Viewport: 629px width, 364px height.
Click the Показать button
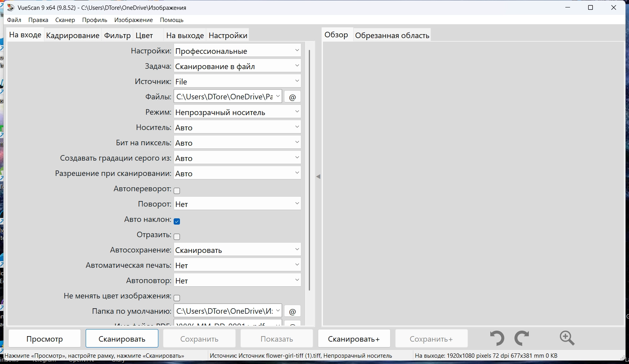(x=277, y=338)
